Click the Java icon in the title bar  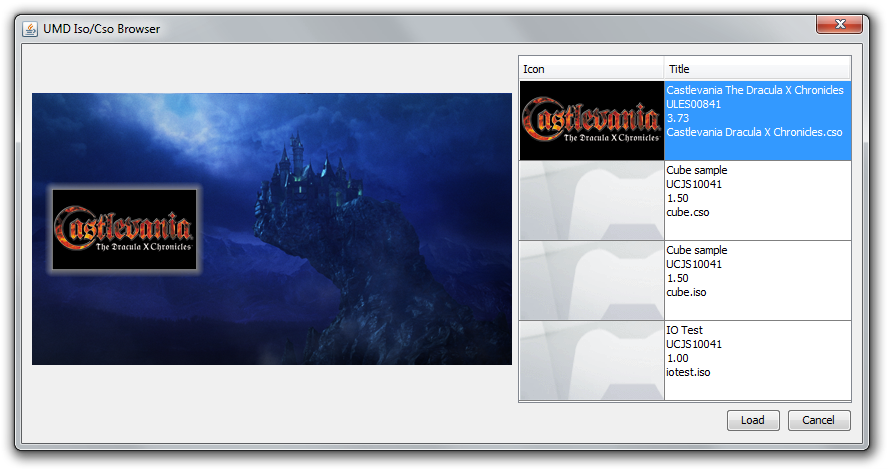pyautogui.click(x=30, y=29)
